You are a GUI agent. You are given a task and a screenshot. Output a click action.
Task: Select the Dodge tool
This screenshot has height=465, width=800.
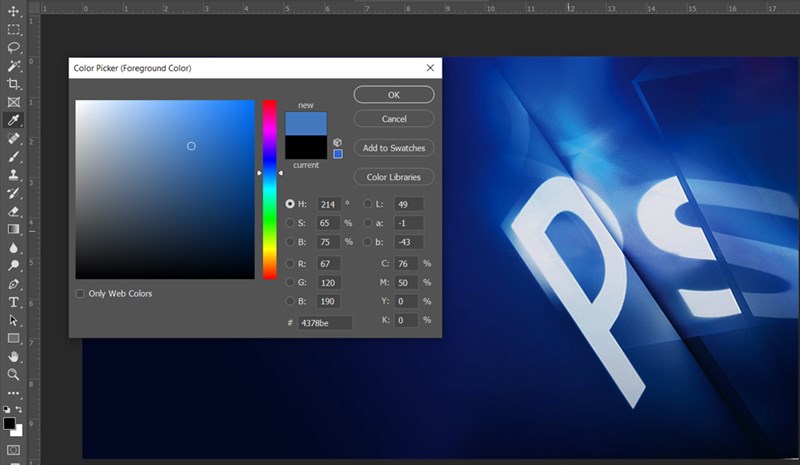[x=13, y=265]
